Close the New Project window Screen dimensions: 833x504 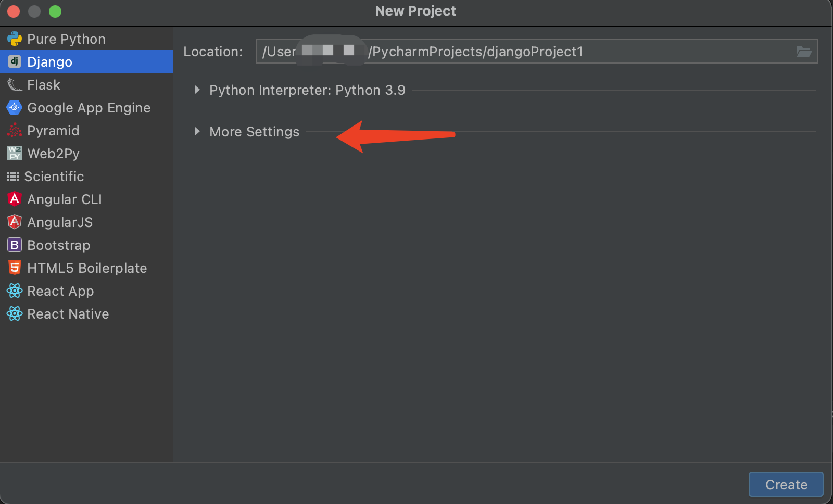[x=14, y=11]
